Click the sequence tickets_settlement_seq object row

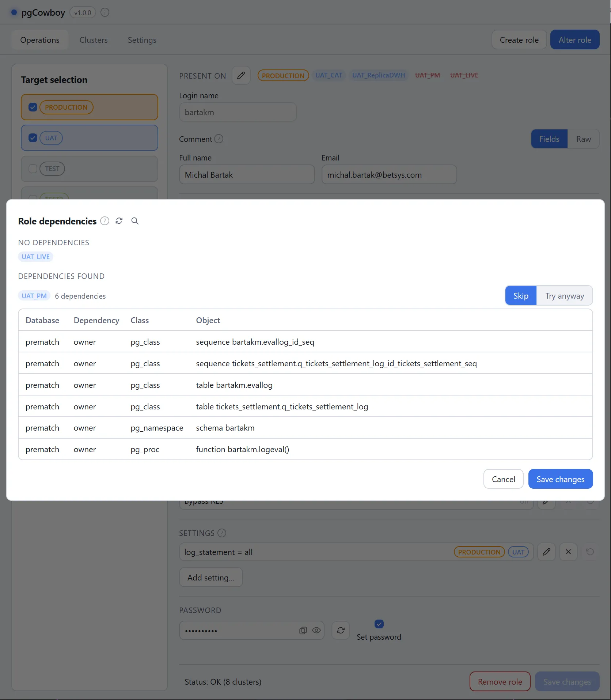point(305,363)
